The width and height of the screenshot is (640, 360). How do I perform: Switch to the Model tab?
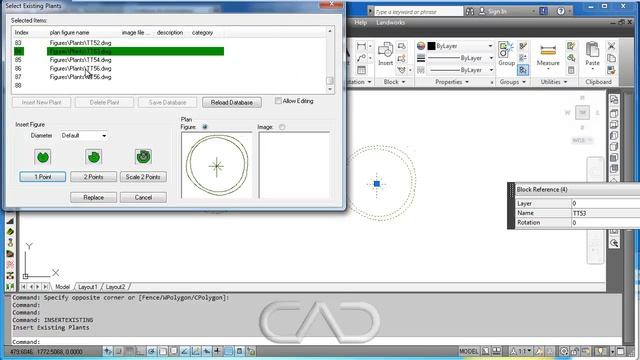(x=62, y=287)
